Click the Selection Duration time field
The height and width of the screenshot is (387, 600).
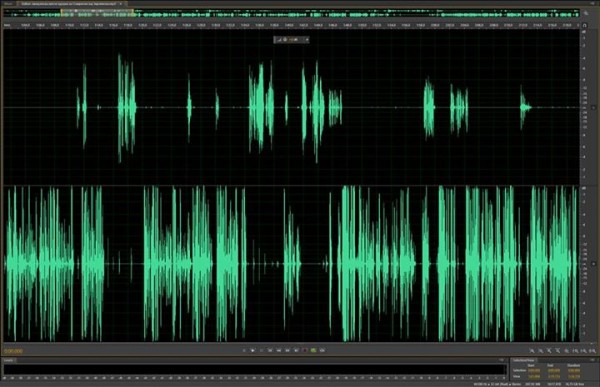[x=574, y=371]
